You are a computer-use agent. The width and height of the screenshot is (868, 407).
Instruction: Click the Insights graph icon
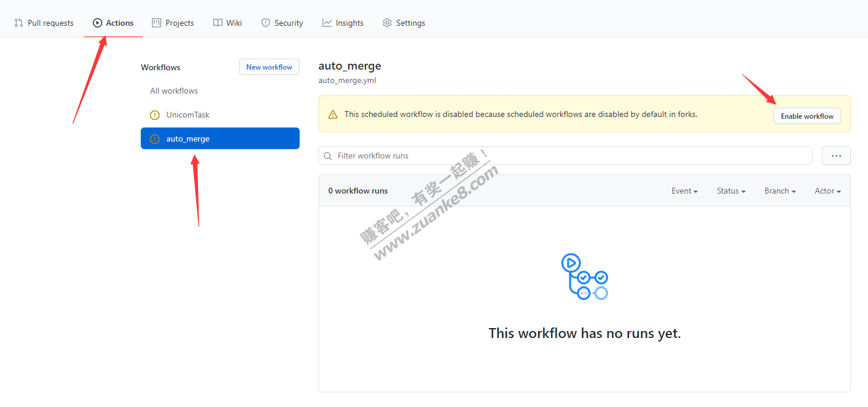coord(327,23)
